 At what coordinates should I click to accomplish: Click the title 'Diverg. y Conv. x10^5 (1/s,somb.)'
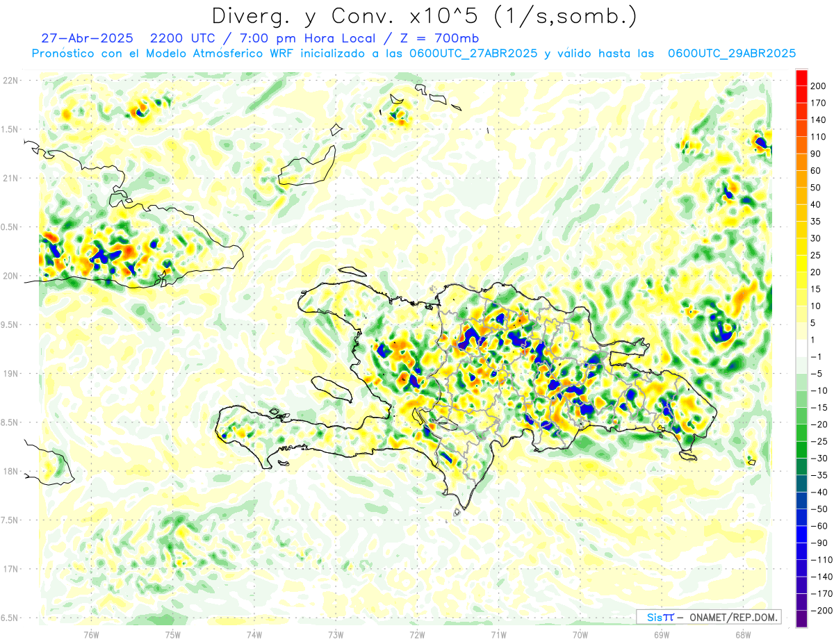[424, 17]
